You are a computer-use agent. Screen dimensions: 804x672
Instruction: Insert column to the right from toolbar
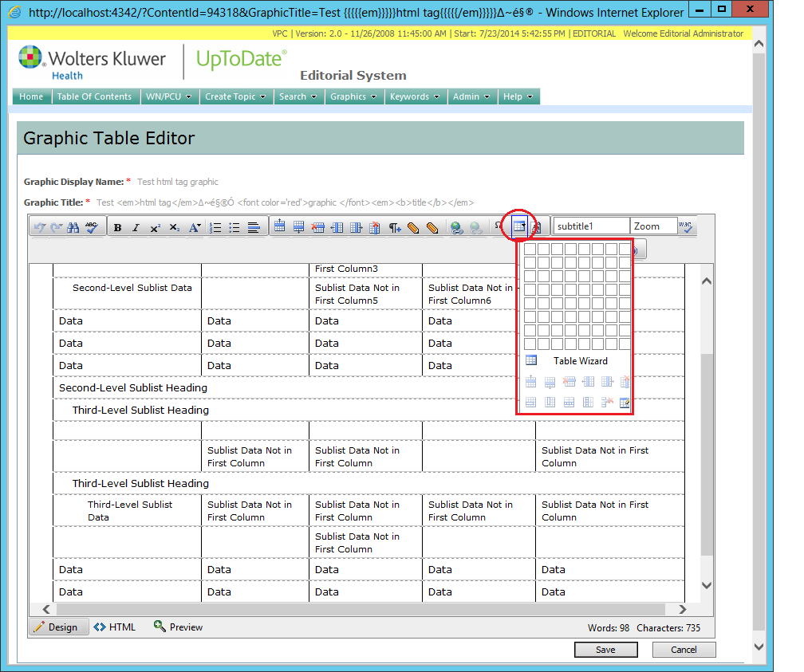tap(356, 227)
